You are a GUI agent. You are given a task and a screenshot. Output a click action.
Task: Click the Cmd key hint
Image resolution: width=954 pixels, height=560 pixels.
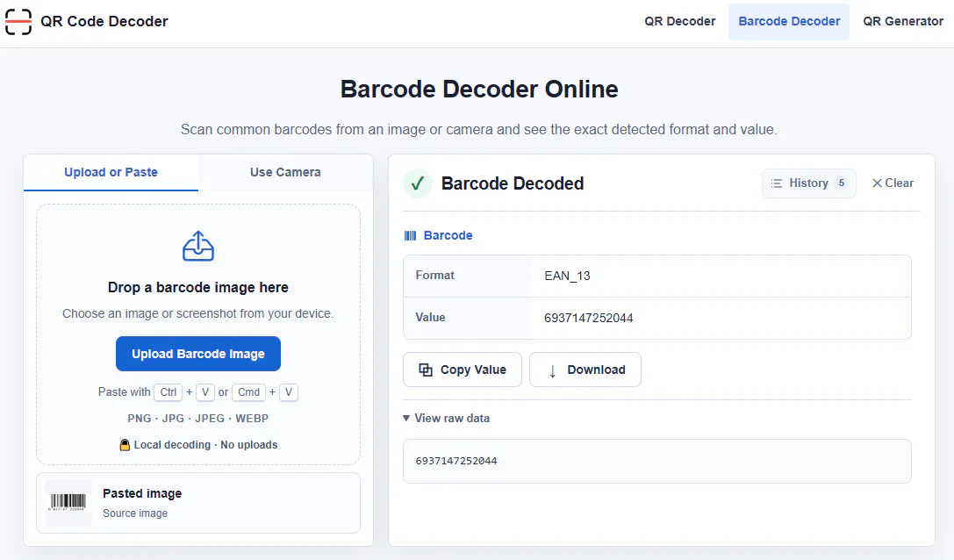tap(249, 392)
